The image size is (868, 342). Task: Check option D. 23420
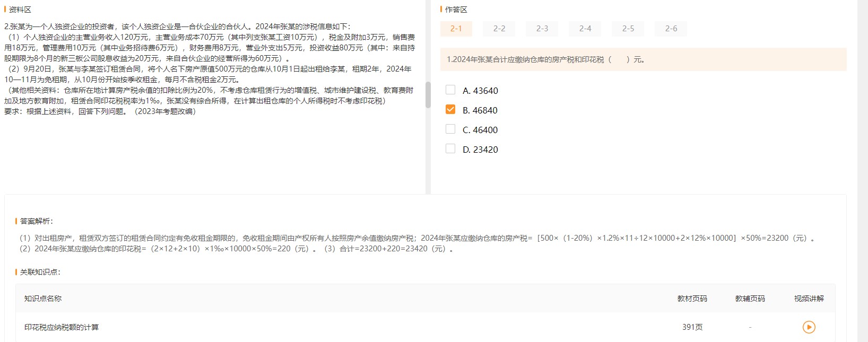pos(450,149)
